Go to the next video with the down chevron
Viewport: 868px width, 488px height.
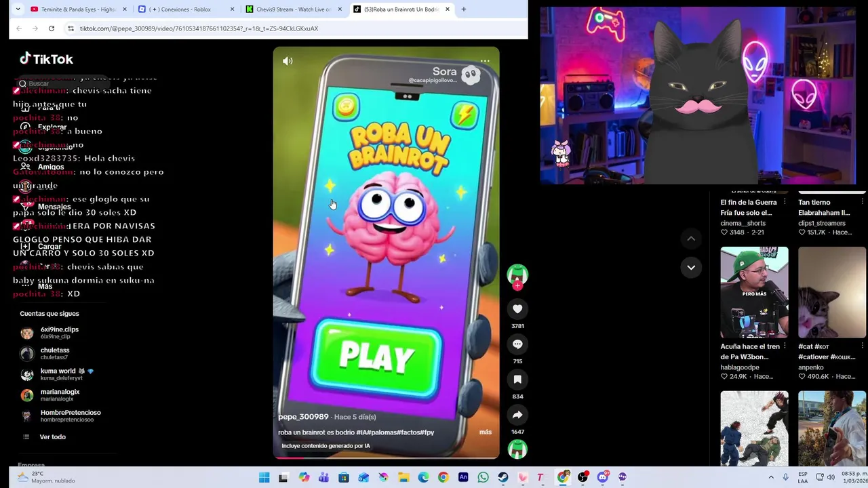[691, 267]
